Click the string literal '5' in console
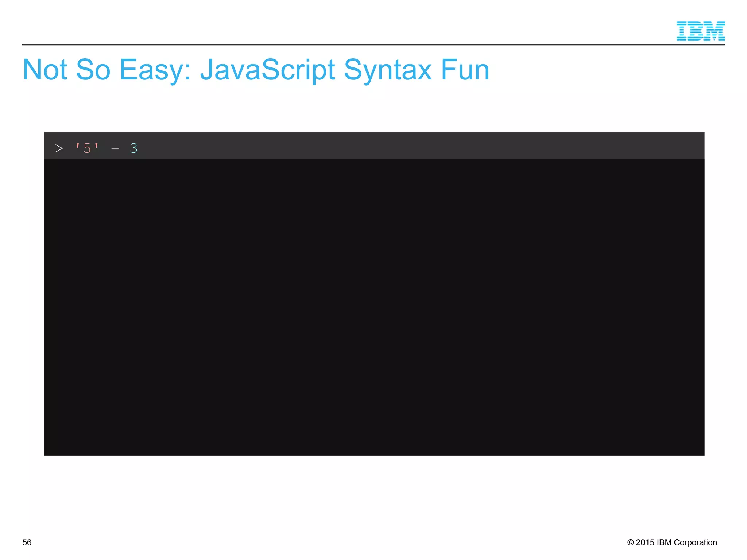The height and width of the screenshot is (560, 747). [x=87, y=148]
